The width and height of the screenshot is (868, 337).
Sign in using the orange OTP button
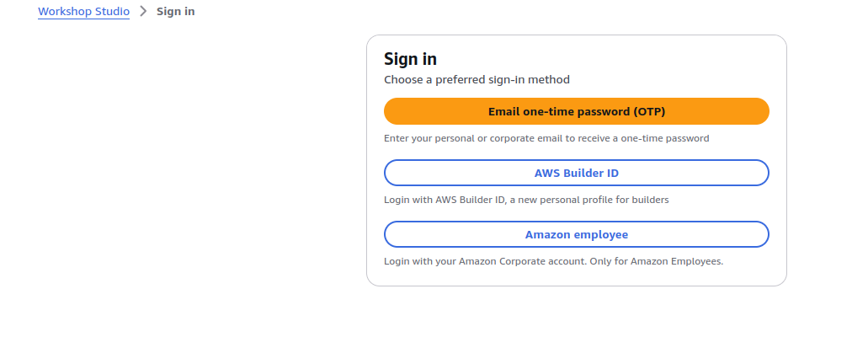[576, 111]
